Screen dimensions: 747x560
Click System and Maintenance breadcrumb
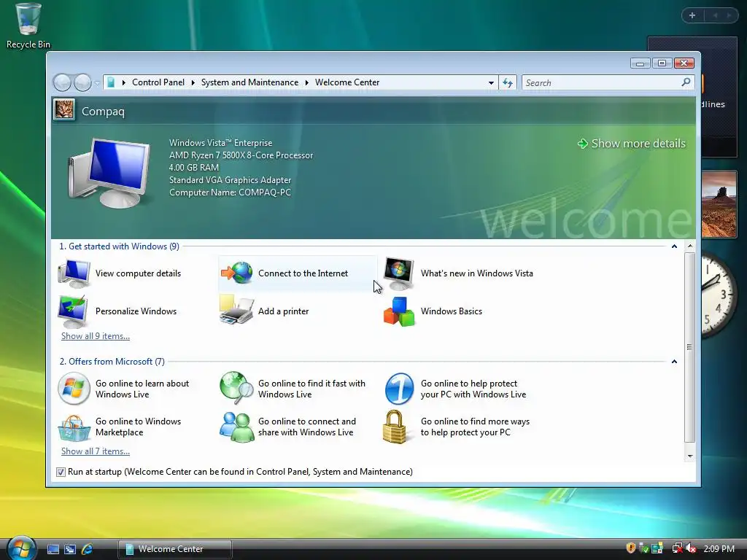click(249, 82)
